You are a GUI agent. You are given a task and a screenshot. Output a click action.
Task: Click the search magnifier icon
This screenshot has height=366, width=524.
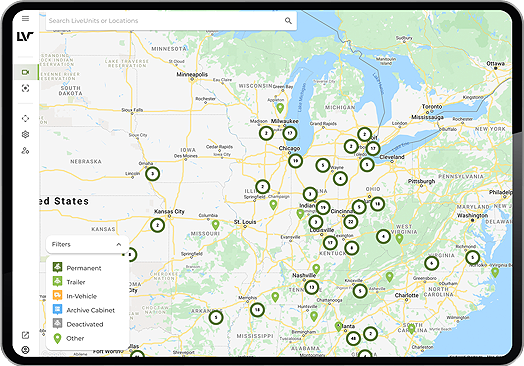(x=288, y=21)
